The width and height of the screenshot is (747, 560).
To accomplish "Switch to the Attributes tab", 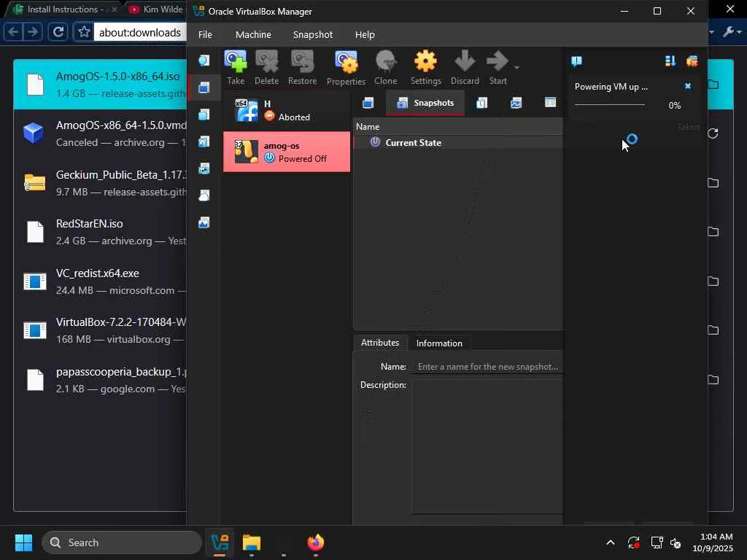I will click(x=380, y=343).
